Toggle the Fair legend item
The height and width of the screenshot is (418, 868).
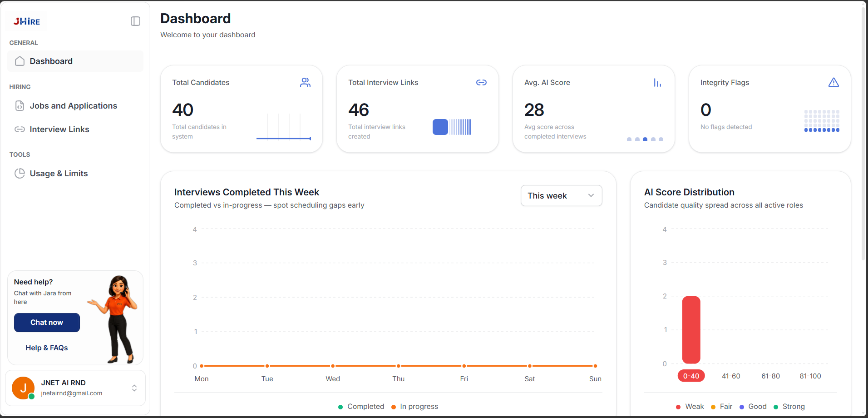click(x=722, y=407)
